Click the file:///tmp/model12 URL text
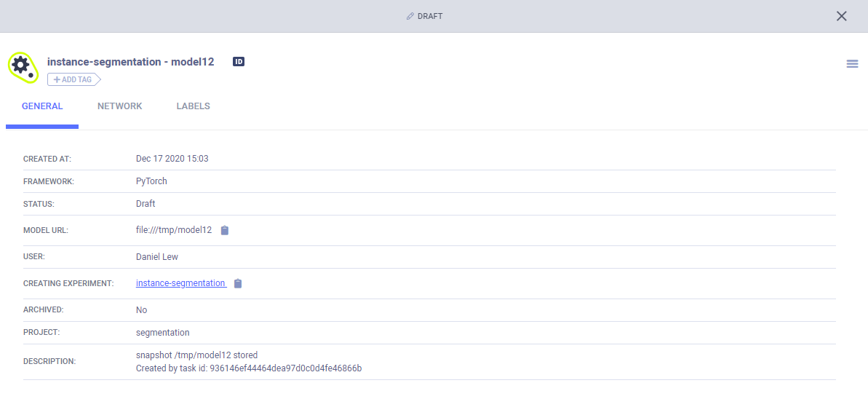The width and height of the screenshot is (868, 407). tap(174, 230)
